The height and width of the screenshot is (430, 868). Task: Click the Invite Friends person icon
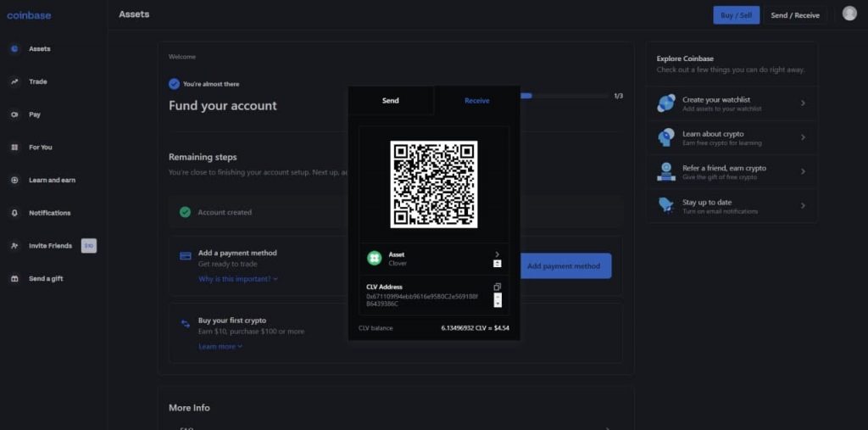pos(15,246)
